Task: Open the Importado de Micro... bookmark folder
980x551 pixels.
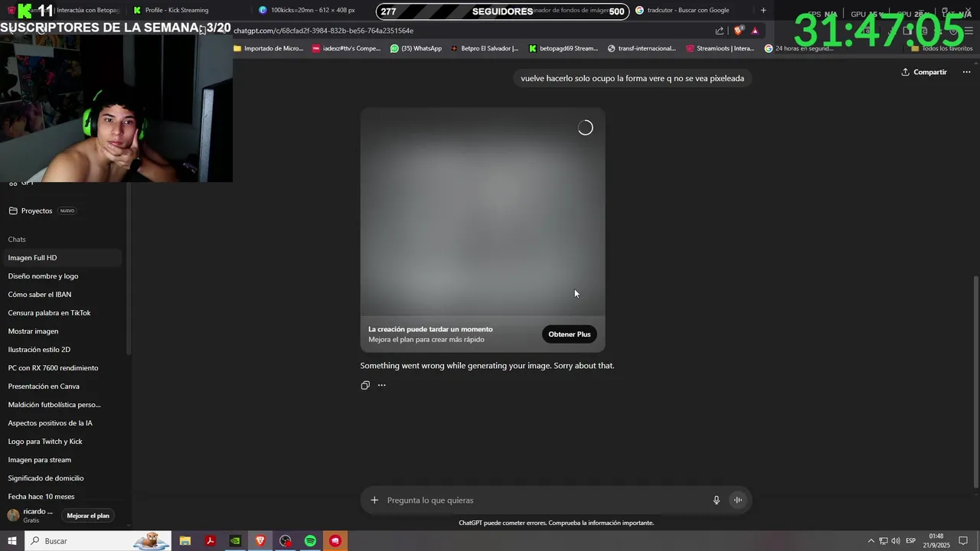Action: point(269,48)
